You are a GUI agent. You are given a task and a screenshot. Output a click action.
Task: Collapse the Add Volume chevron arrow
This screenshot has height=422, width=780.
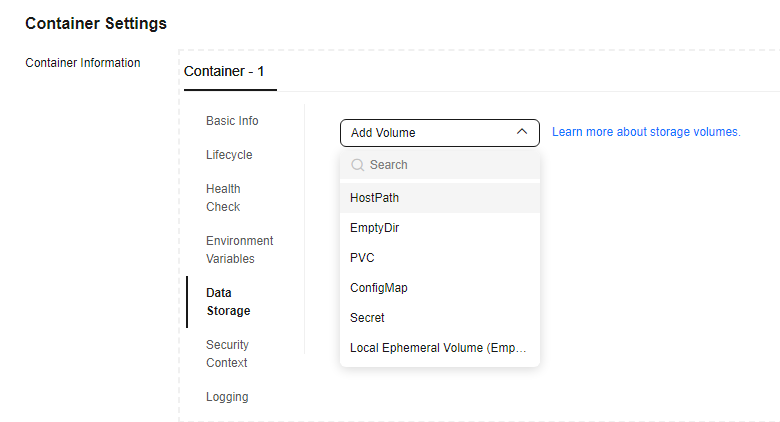[x=522, y=132]
